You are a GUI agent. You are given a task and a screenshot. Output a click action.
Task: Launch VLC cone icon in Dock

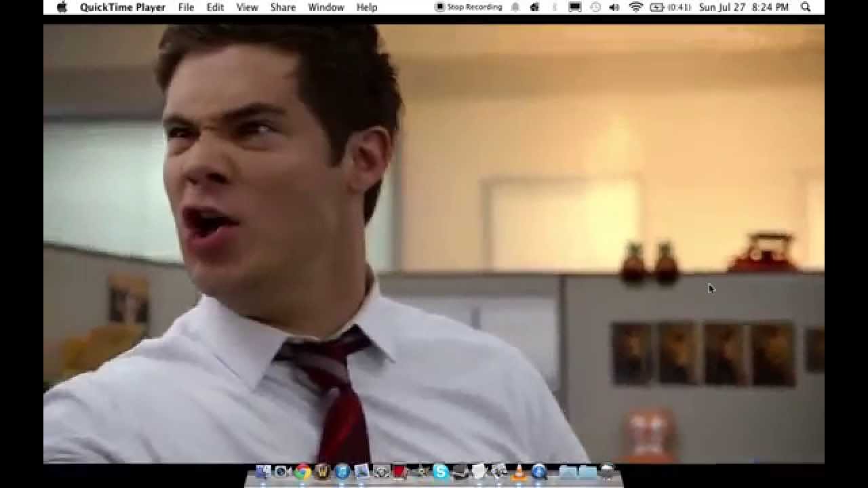pyautogui.click(x=519, y=471)
